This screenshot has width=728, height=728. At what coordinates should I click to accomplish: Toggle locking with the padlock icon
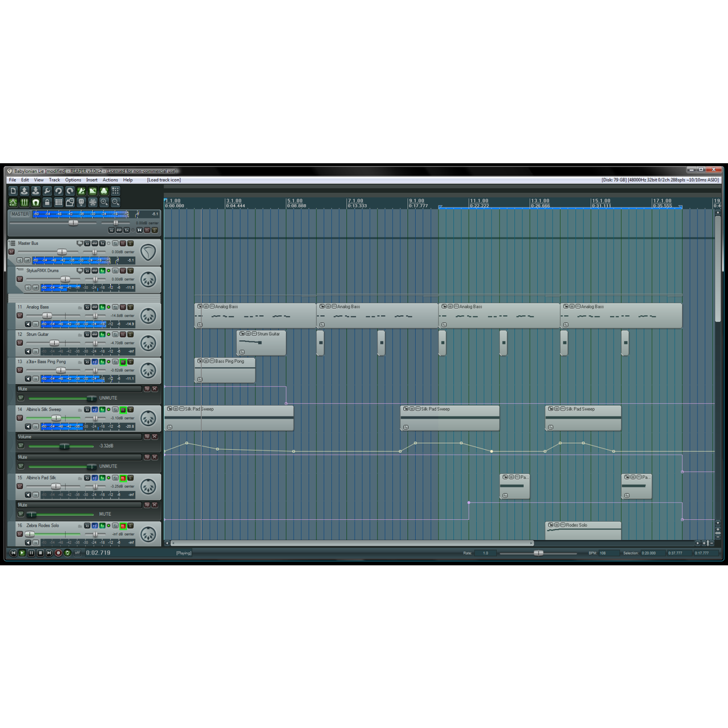pyautogui.click(x=47, y=202)
